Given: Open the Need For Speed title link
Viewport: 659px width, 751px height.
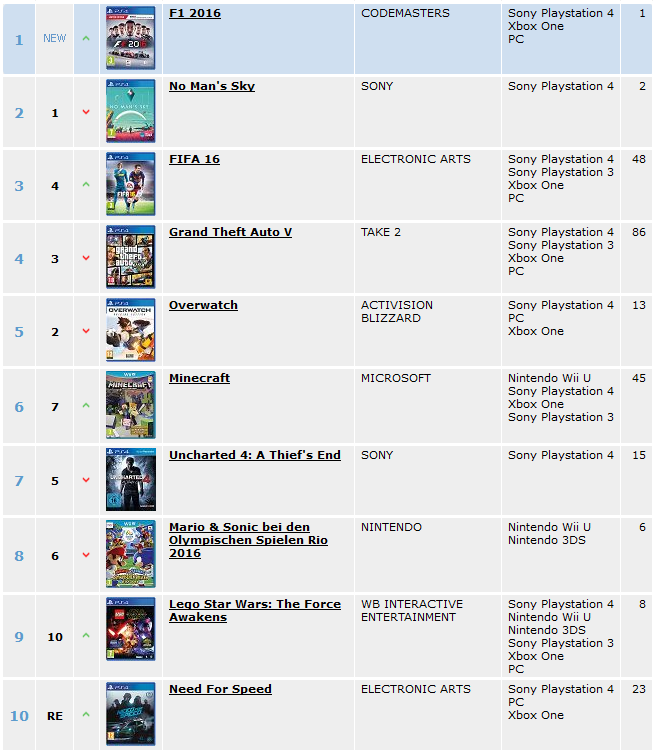Looking at the screenshot, I should coord(220,689).
